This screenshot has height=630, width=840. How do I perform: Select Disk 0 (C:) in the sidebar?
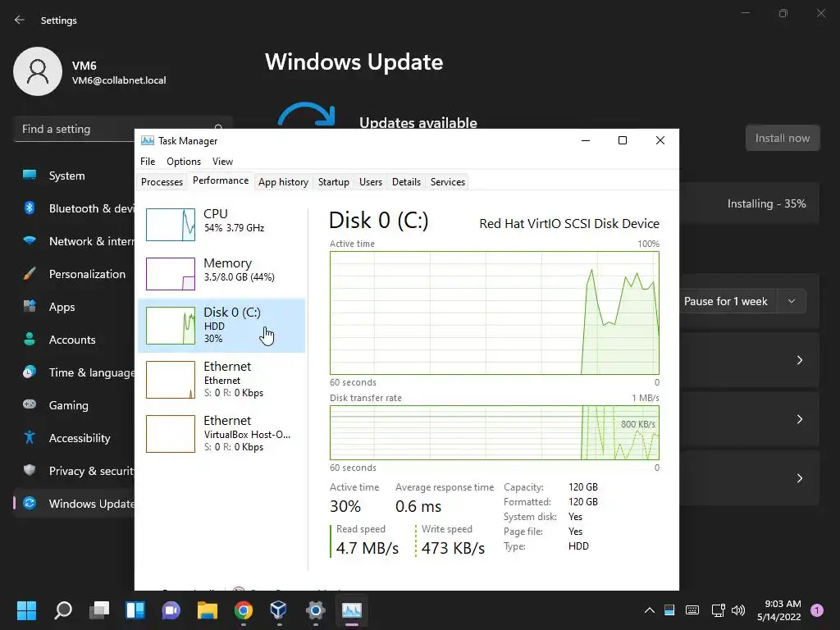221,325
